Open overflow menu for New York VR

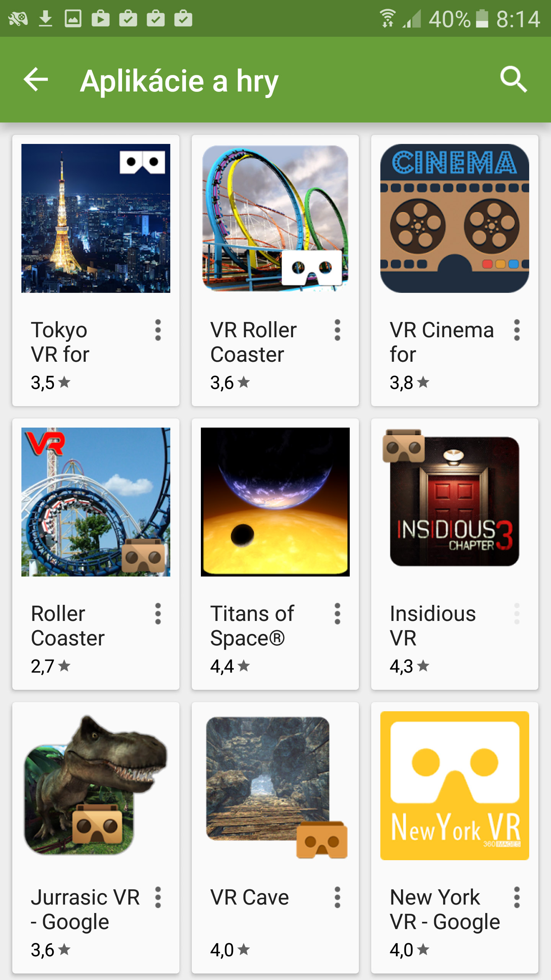click(x=517, y=897)
